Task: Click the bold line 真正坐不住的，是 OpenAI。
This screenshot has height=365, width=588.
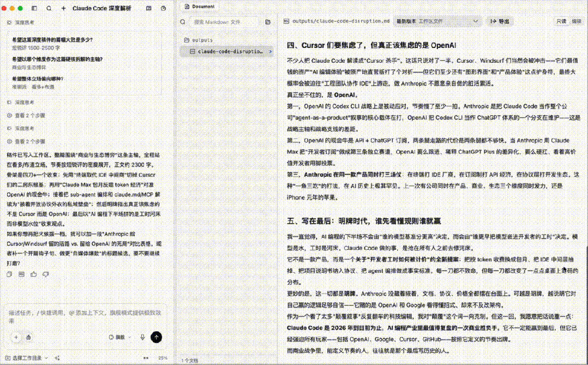Action: pos(323,95)
